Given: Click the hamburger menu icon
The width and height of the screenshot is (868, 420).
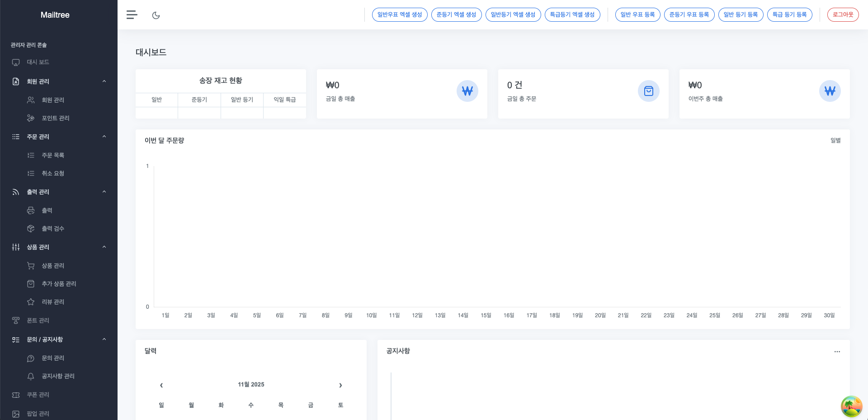Looking at the screenshot, I should pyautogui.click(x=132, y=15).
